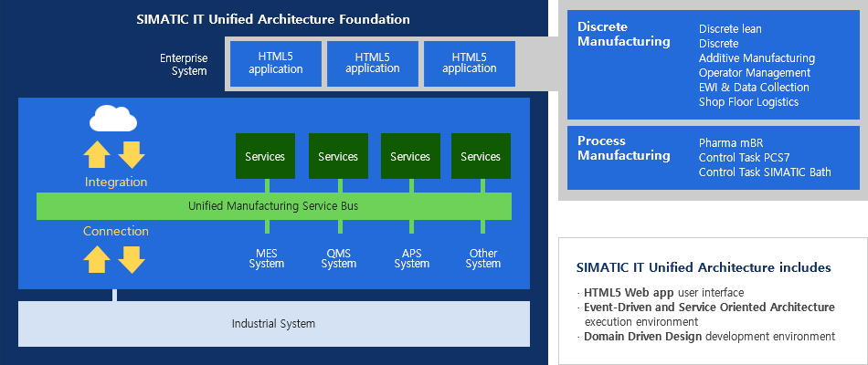Screen dimensions: 868x365
Task: Click "Pharma mBR" entry
Action: tap(731, 142)
